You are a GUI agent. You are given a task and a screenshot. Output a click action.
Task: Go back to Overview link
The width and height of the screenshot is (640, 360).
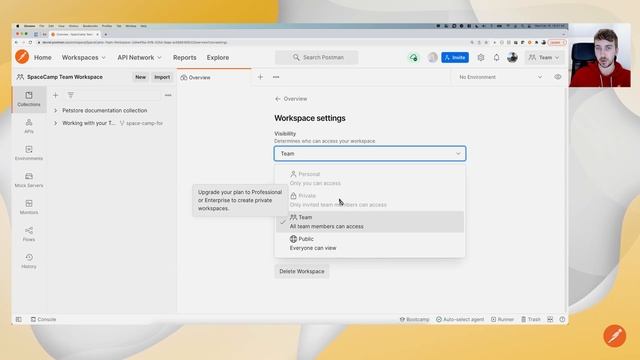pyautogui.click(x=291, y=99)
